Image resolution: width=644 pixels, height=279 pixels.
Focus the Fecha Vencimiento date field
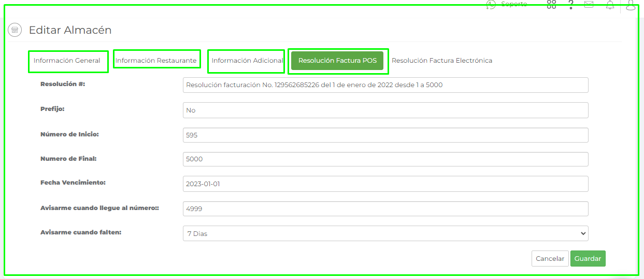[x=385, y=184]
